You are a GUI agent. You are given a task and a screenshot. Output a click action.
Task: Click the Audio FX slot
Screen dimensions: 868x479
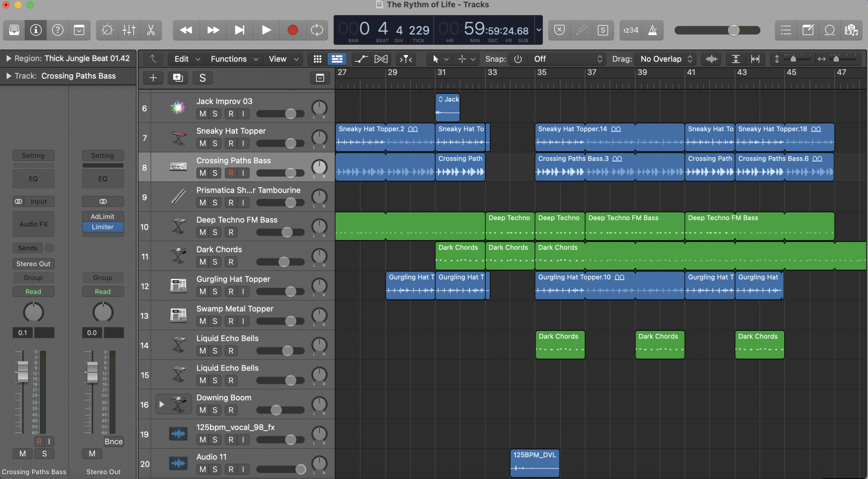[x=33, y=224]
